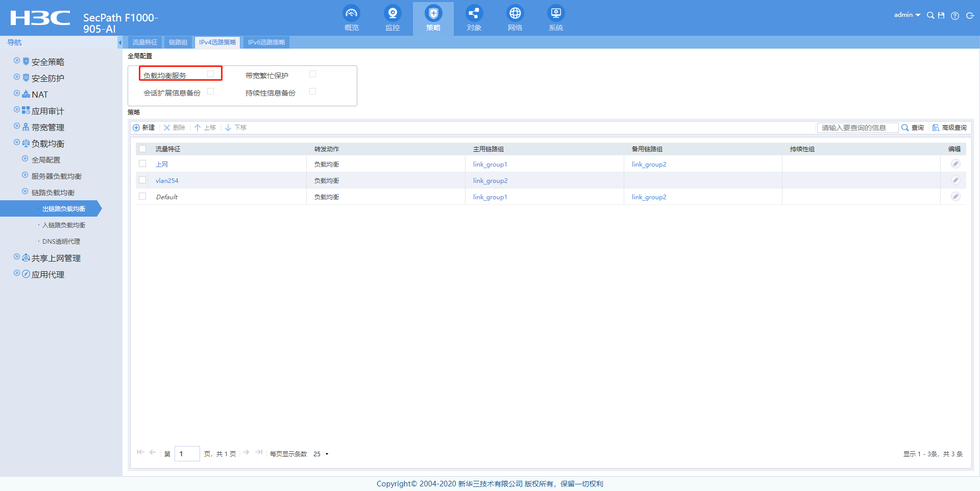Expand the 安全策略 tree node

pos(17,61)
